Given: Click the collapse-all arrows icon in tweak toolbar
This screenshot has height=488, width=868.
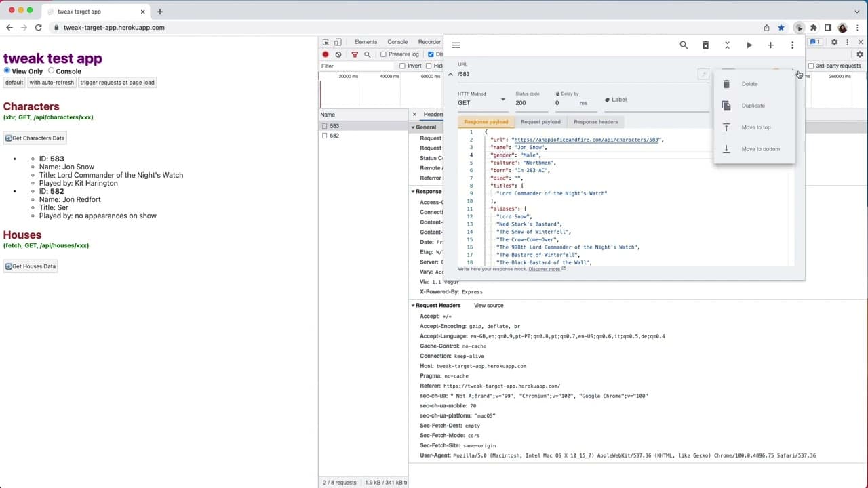Looking at the screenshot, I should tap(727, 45).
